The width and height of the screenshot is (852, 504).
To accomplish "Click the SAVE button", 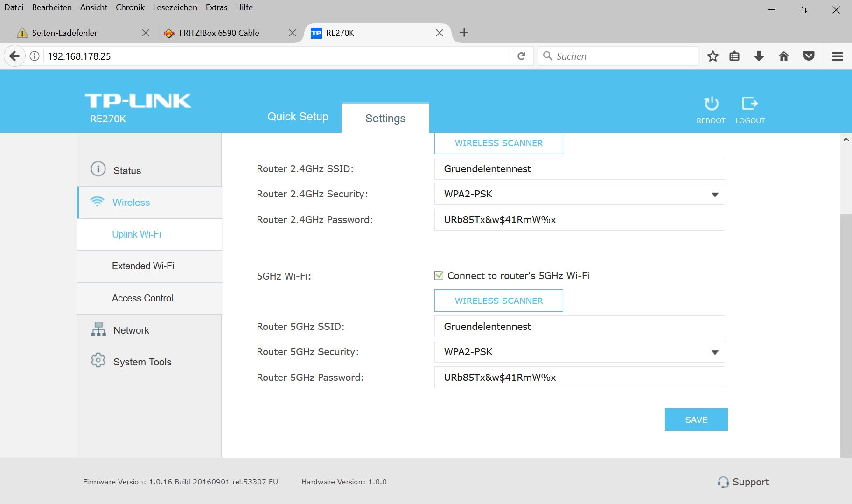I will [696, 420].
